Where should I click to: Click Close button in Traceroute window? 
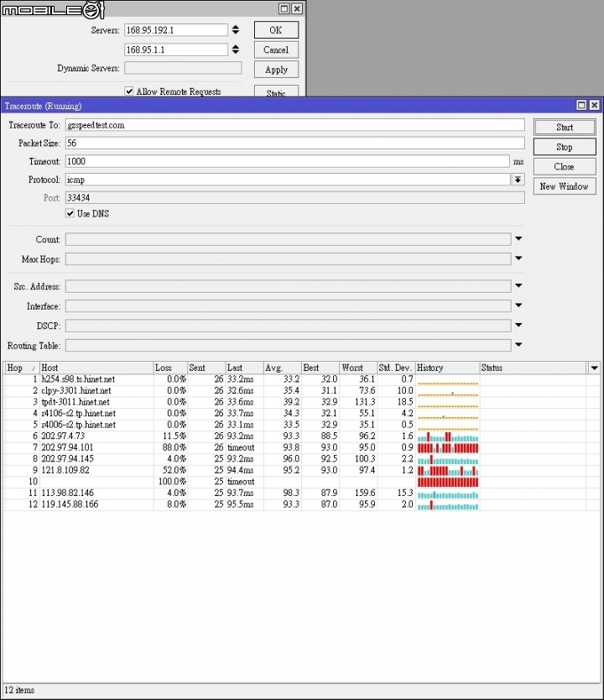pos(565,166)
